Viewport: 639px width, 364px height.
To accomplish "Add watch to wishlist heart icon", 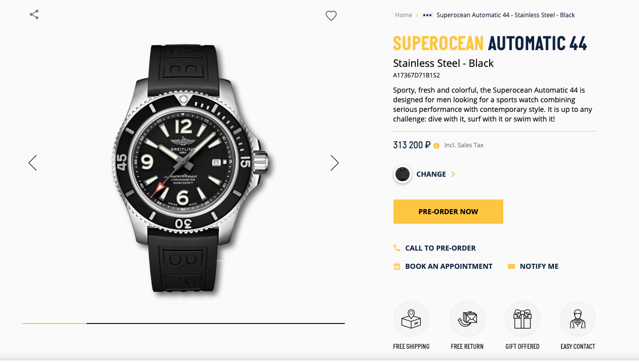I will pos(331,16).
